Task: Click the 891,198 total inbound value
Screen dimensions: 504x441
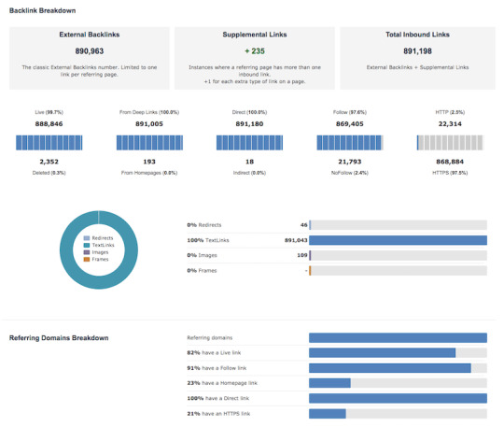Action: [417, 51]
